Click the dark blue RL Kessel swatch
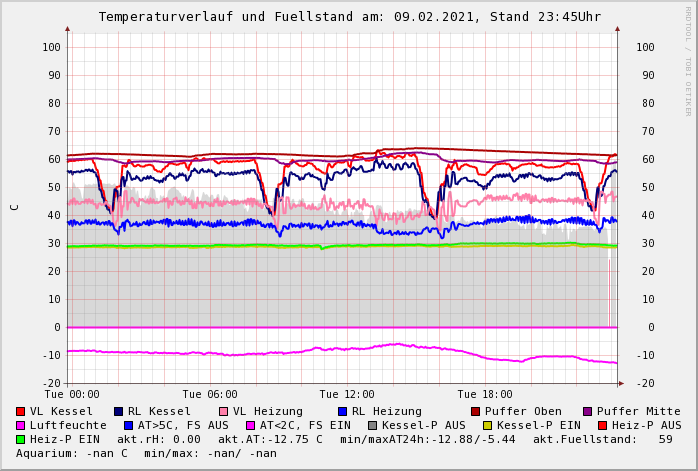 [x=118, y=411]
